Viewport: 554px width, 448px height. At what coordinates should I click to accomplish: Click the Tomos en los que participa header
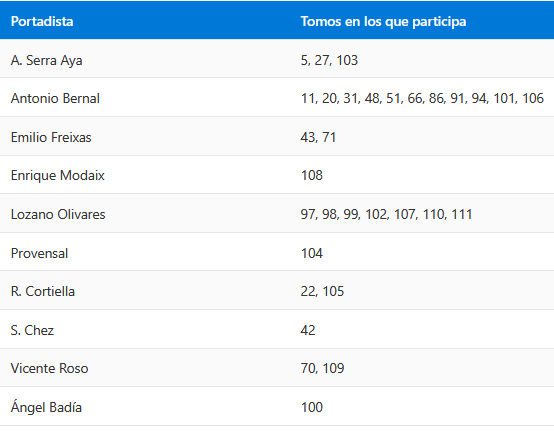383,22
